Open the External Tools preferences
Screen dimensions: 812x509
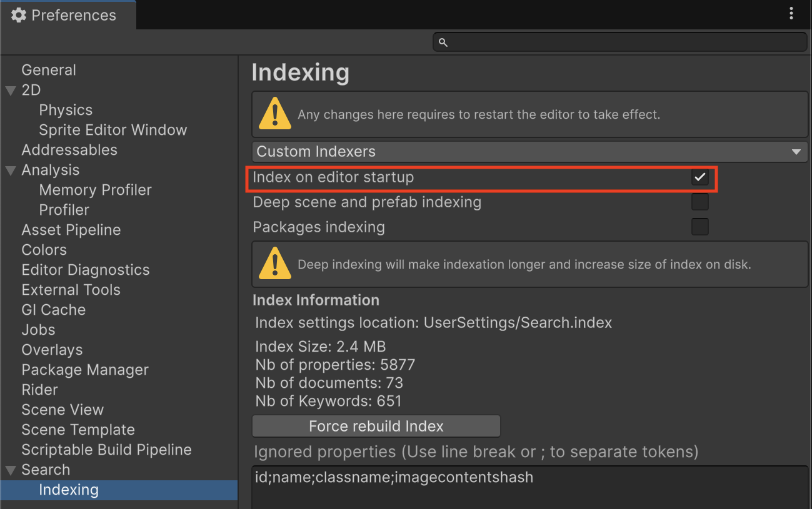(71, 289)
